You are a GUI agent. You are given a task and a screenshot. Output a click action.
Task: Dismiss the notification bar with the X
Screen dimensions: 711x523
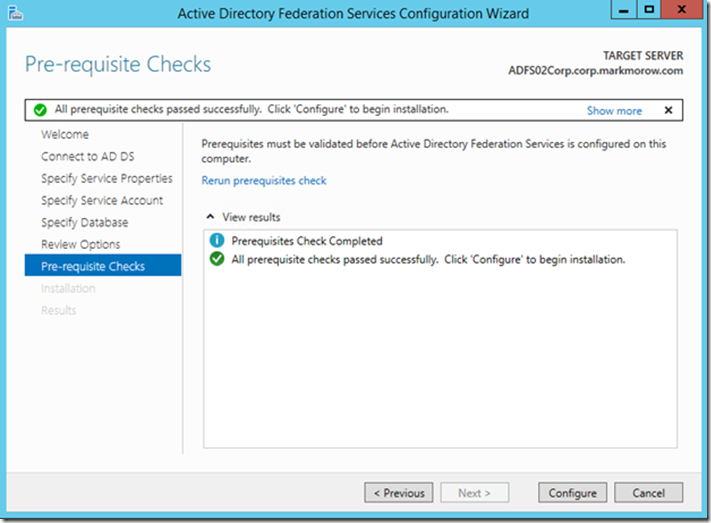click(x=668, y=110)
